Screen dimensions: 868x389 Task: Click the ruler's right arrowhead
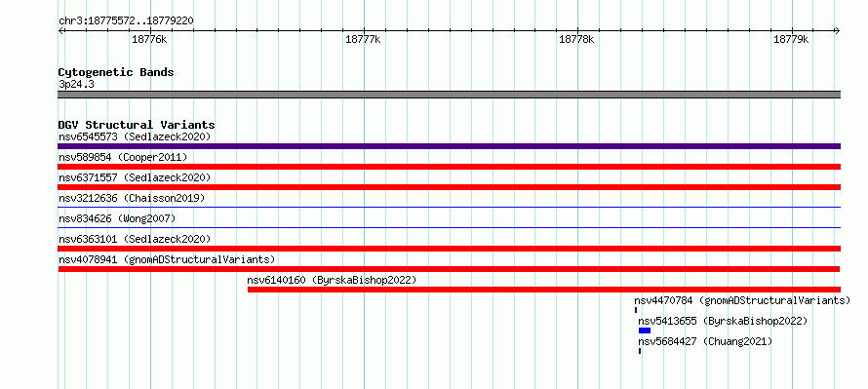click(838, 30)
